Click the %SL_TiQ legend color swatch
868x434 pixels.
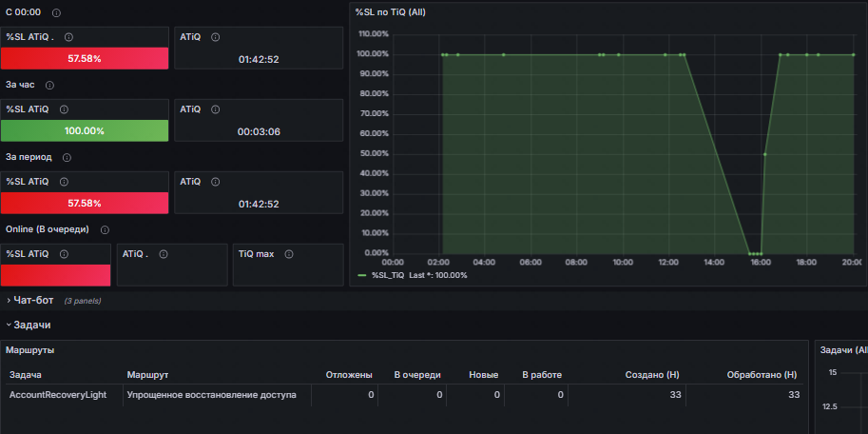click(x=361, y=275)
